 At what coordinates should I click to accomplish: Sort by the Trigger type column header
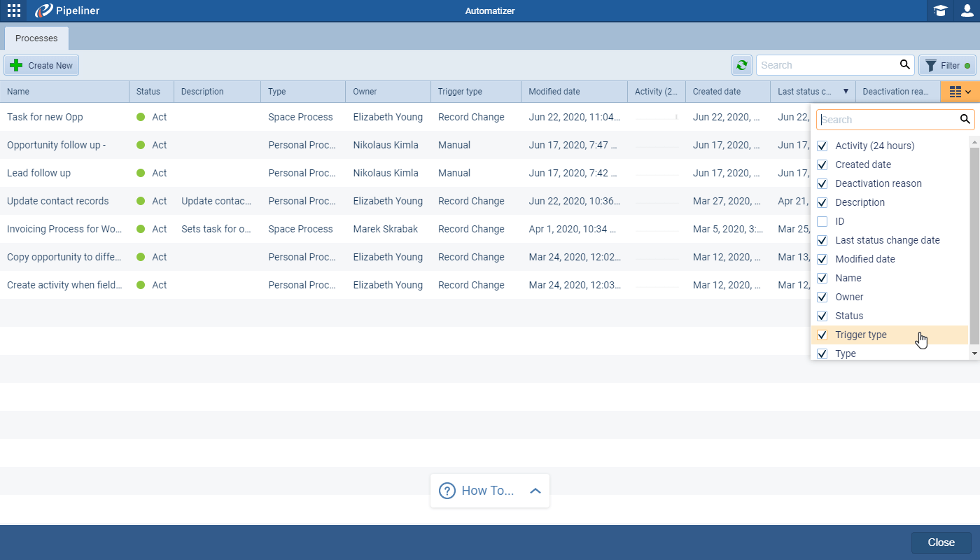(x=460, y=92)
